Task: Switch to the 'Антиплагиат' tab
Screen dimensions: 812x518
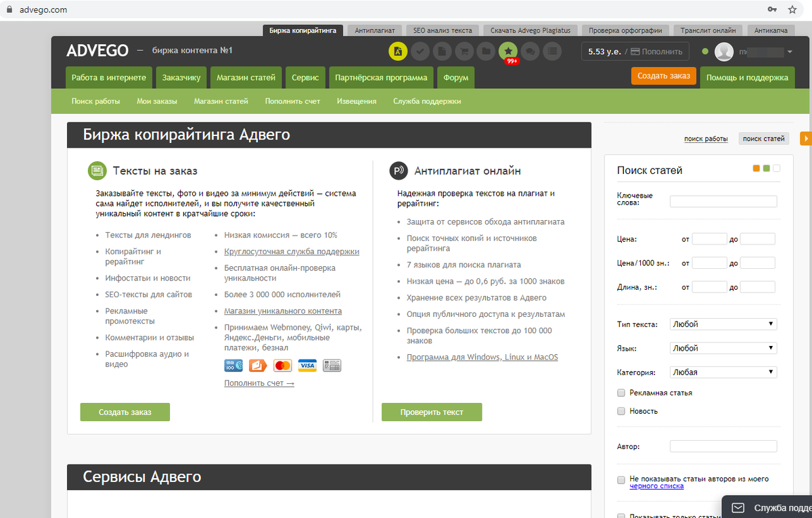Action: [x=376, y=30]
